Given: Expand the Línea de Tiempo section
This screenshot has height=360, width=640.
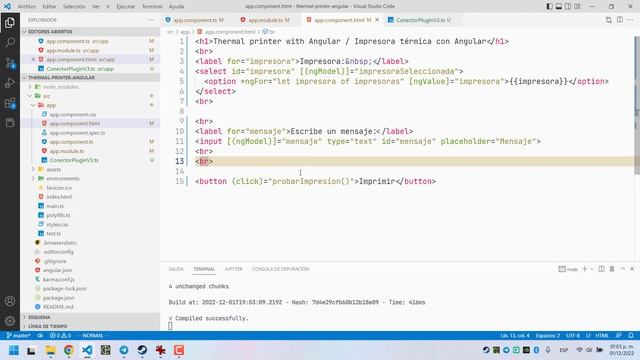Looking at the screenshot, I should (x=91, y=326).
